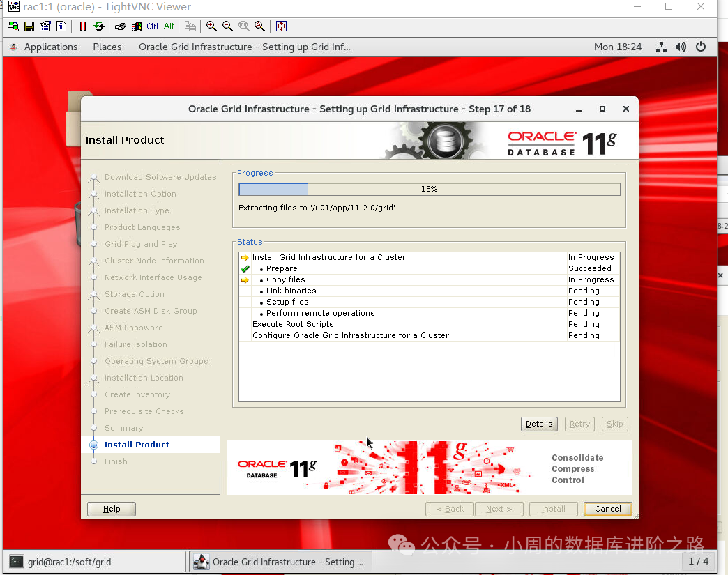Select the Storage Option step
Image resolution: width=728 pixels, height=575 pixels.
(x=134, y=294)
